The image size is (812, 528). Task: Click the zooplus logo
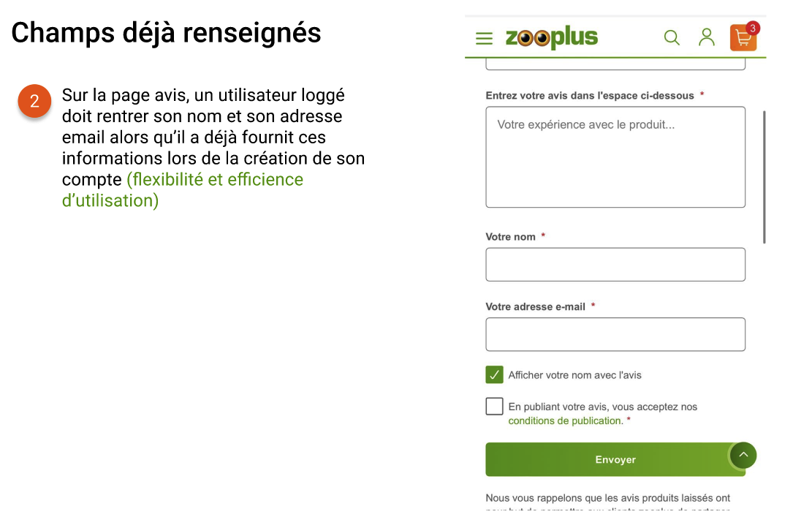click(x=552, y=37)
